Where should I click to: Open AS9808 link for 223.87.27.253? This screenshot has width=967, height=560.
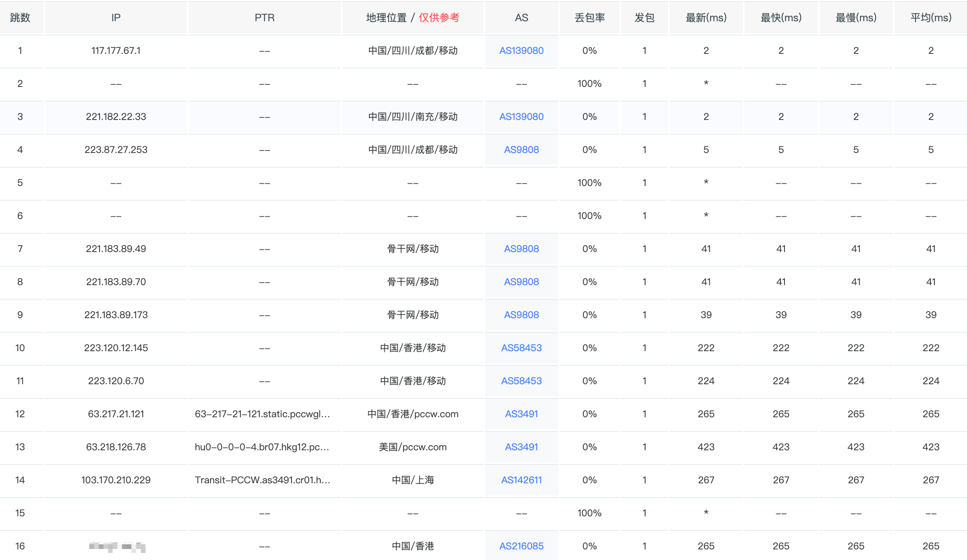pyautogui.click(x=521, y=150)
